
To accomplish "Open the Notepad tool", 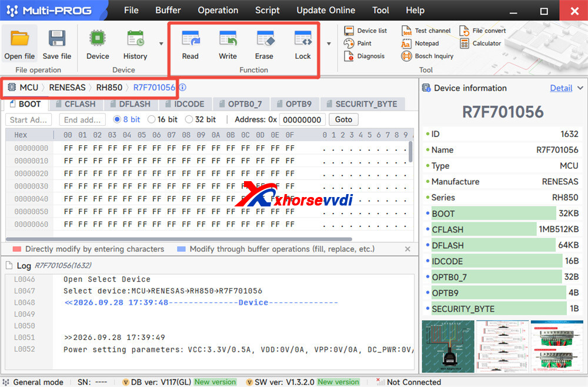I will [420, 44].
